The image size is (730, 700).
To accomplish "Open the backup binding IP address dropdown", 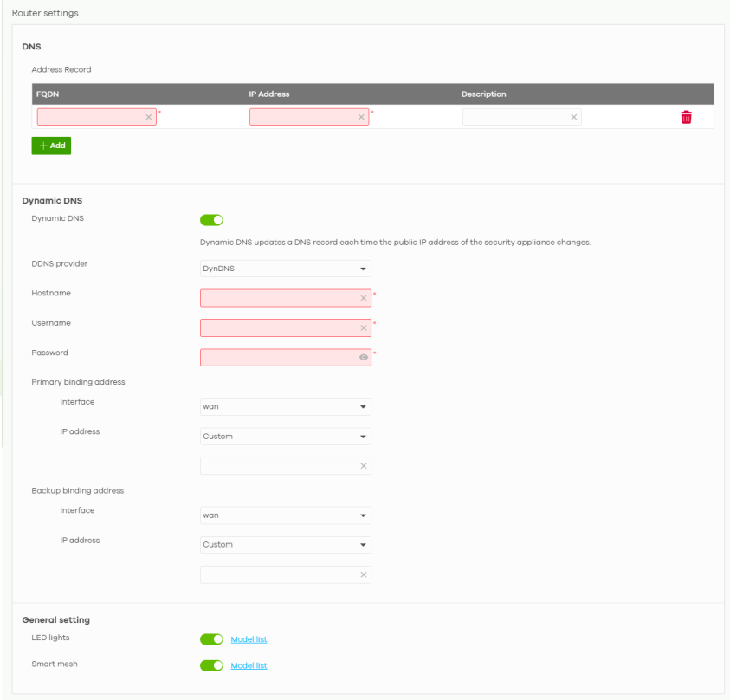I will (x=285, y=545).
